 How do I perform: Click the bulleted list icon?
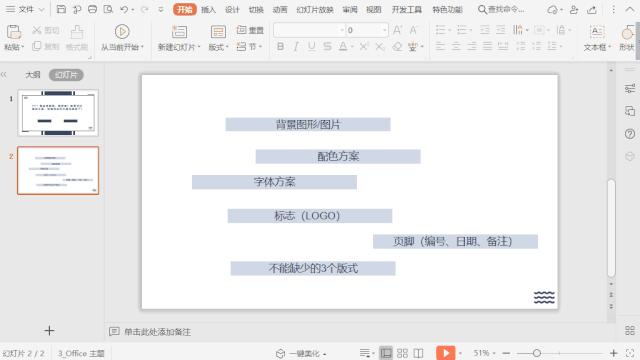pyautogui.click(x=440, y=30)
